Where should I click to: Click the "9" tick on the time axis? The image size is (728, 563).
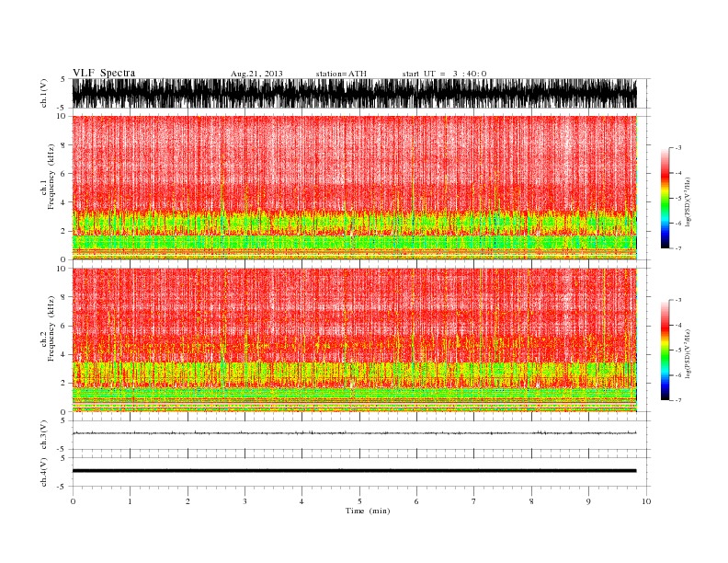[588, 501]
